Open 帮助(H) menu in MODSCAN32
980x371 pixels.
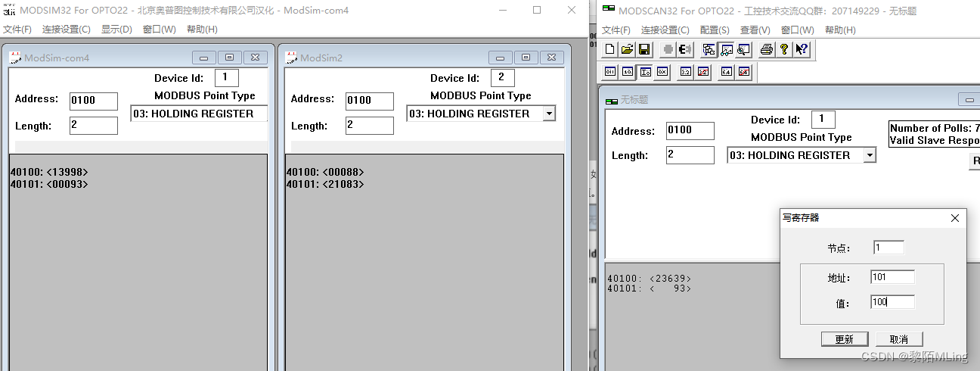(840, 30)
